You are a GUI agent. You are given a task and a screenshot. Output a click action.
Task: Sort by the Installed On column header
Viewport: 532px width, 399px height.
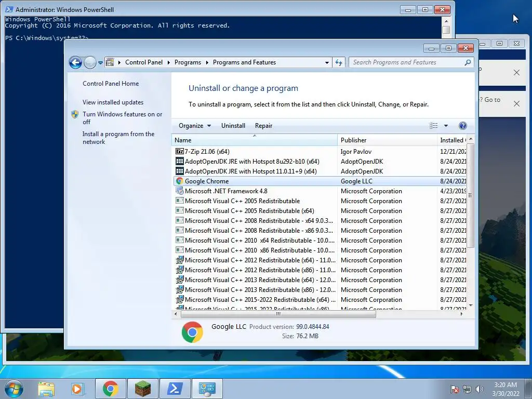pyautogui.click(x=452, y=140)
